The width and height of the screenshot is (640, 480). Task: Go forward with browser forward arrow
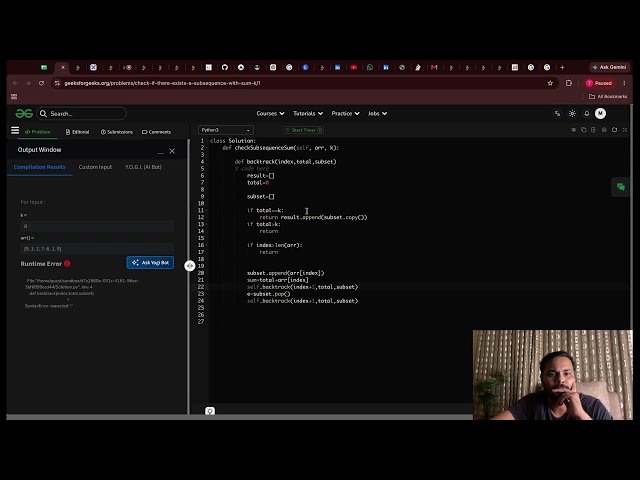point(28,83)
